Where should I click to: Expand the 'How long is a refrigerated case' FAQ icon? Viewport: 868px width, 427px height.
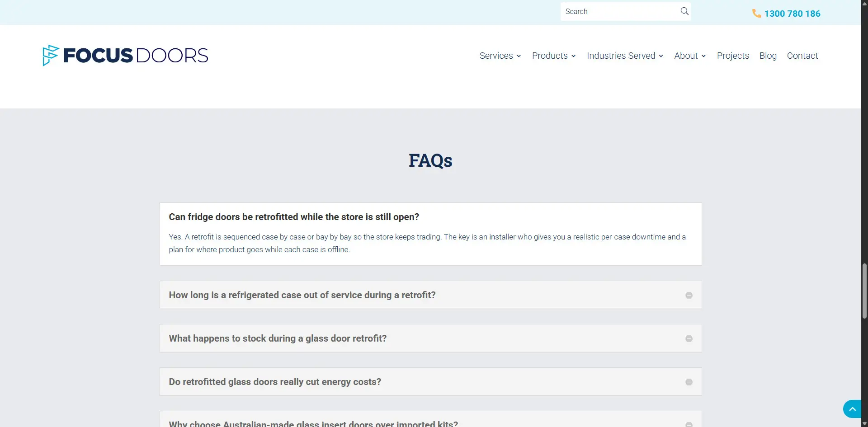(689, 295)
